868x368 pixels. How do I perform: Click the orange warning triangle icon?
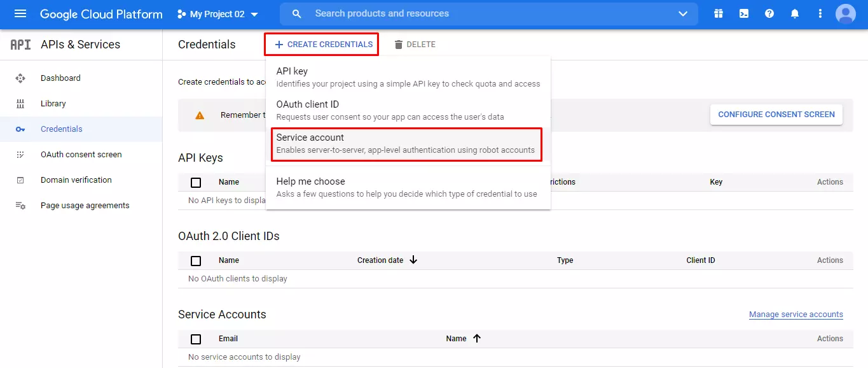200,115
